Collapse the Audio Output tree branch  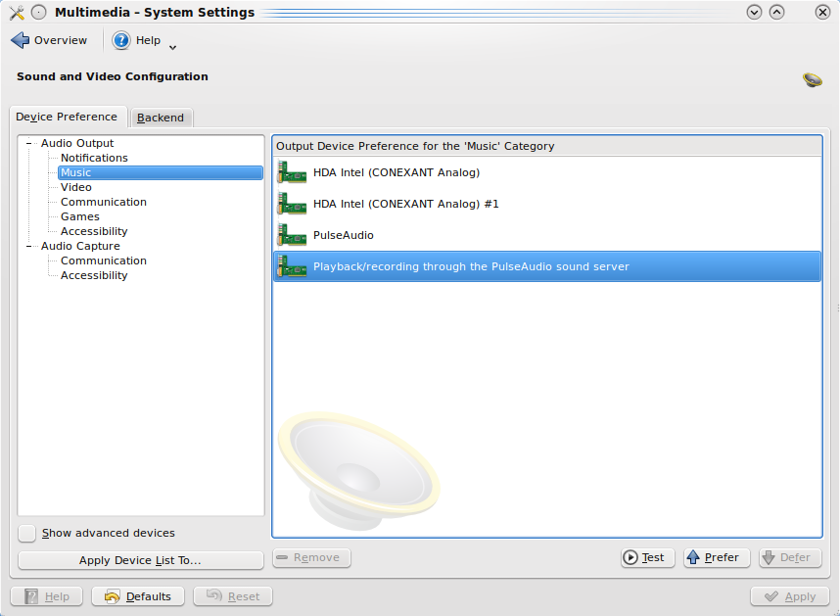[30, 144]
